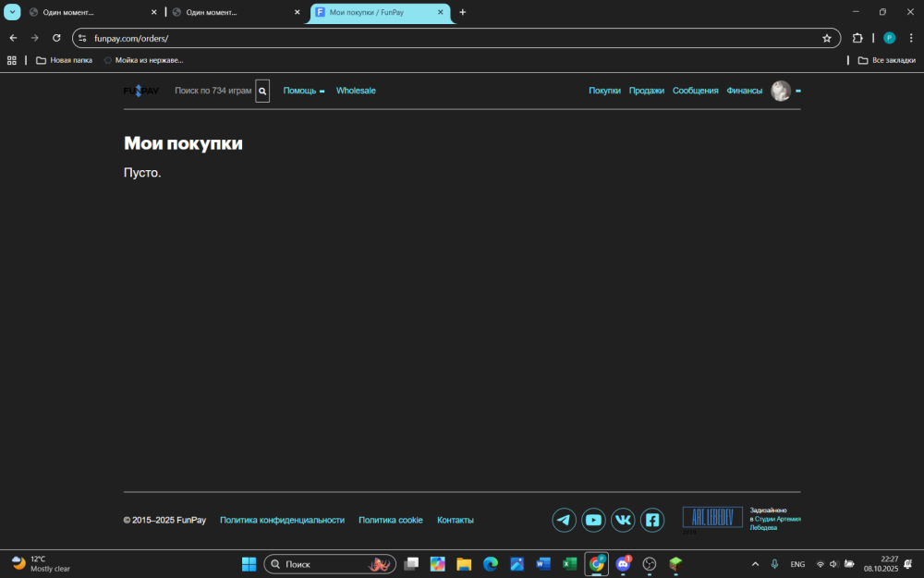
Task: Open Chrome three-dot menu
Action: [x=911, y=38]
